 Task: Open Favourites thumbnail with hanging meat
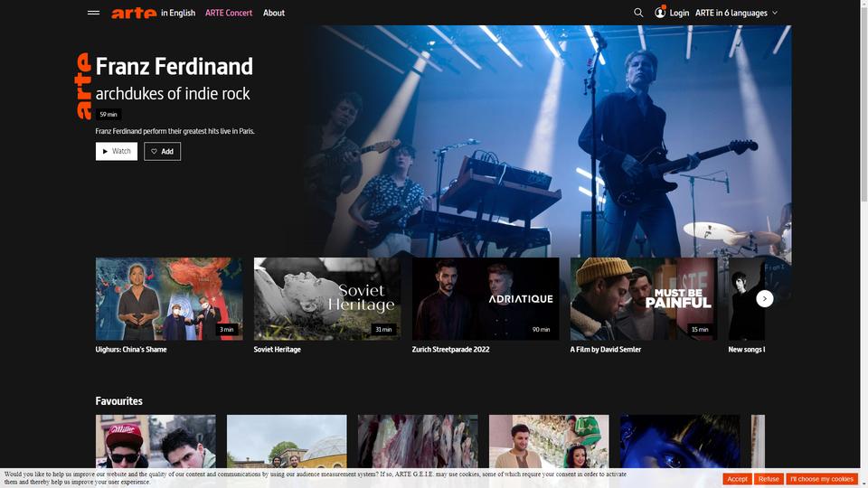418,442
